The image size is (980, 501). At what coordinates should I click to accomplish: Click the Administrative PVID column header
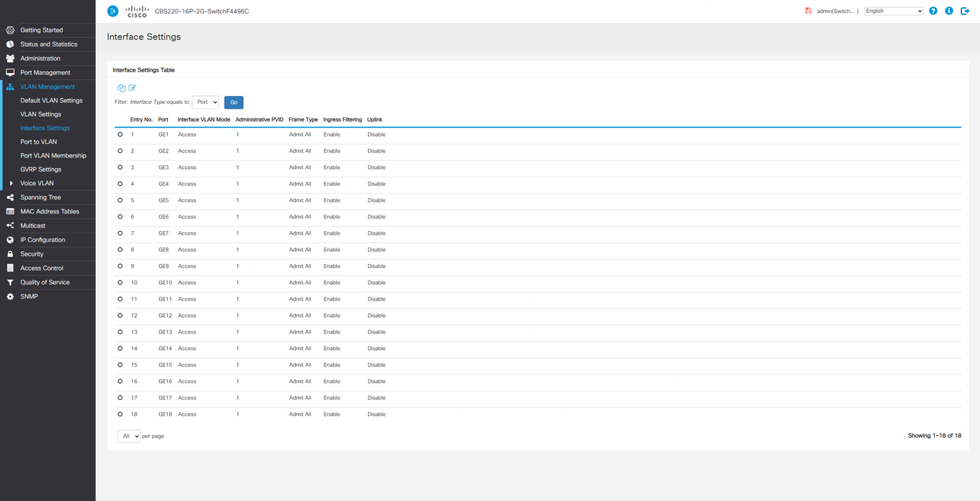tap(259, 120)
